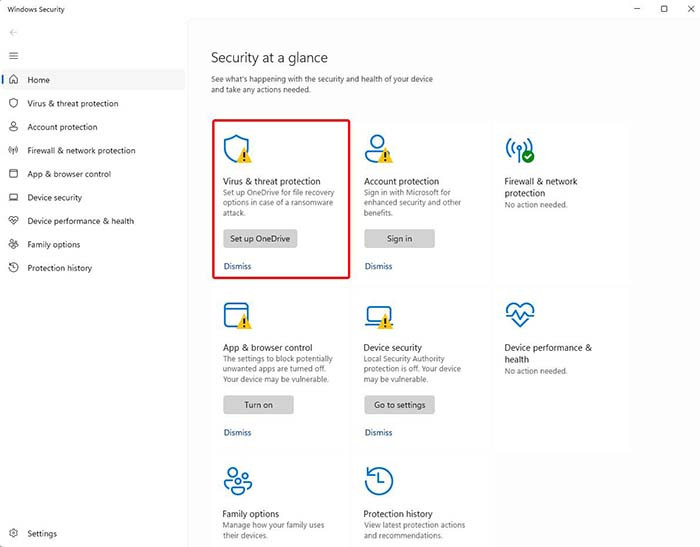
Task: Click the Settings gear icon
Action: tap(14, 533)
